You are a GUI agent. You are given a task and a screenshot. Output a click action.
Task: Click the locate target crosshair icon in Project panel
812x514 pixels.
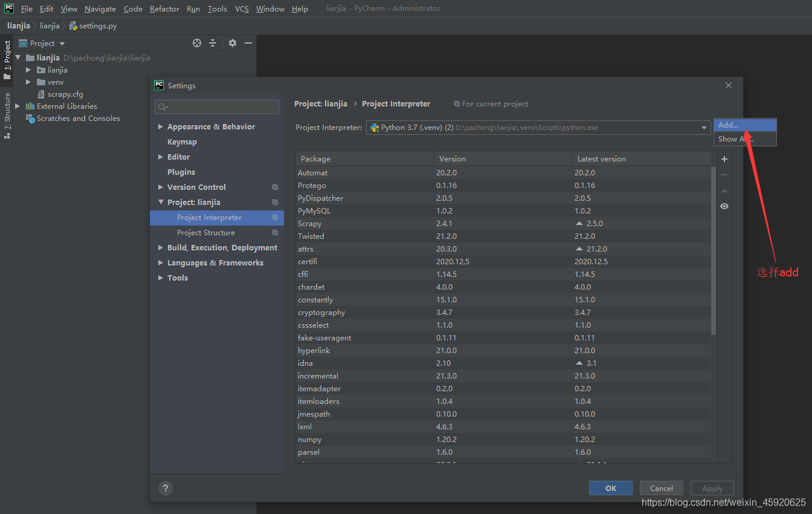click(x=197, y=43)
